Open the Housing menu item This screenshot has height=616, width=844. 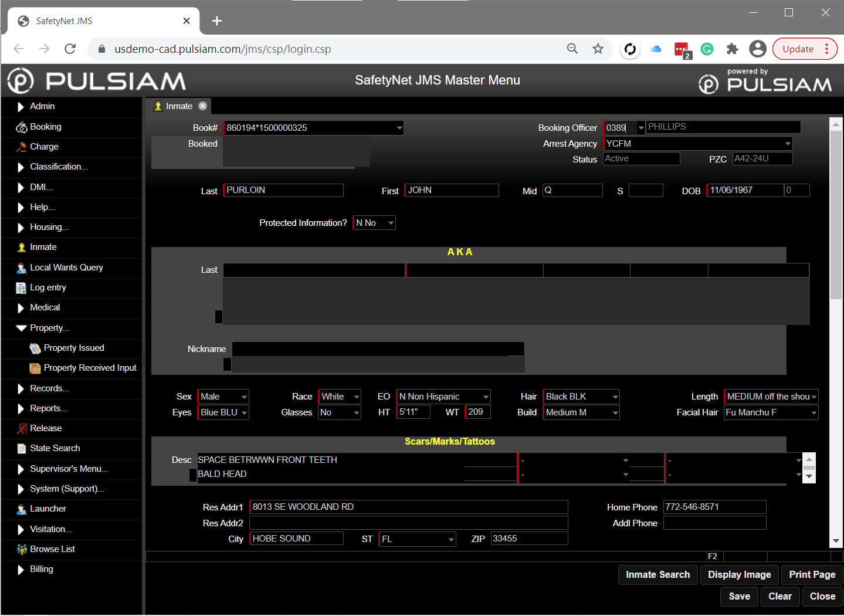[49, 227]
